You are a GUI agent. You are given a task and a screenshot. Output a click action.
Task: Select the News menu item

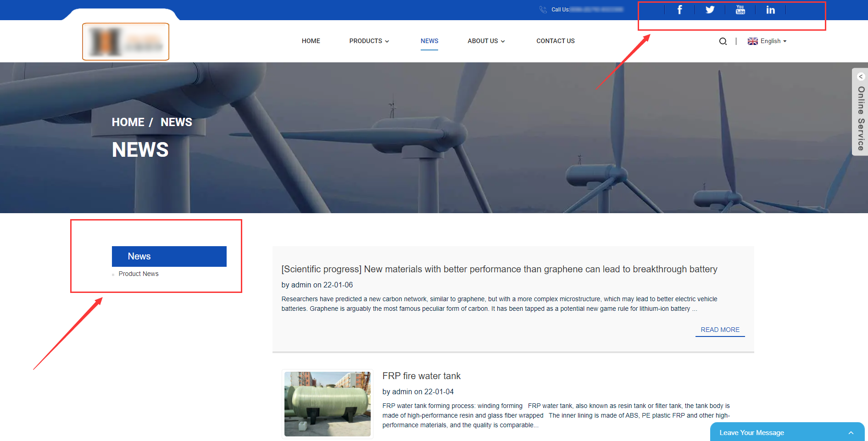tap(429, 41)
